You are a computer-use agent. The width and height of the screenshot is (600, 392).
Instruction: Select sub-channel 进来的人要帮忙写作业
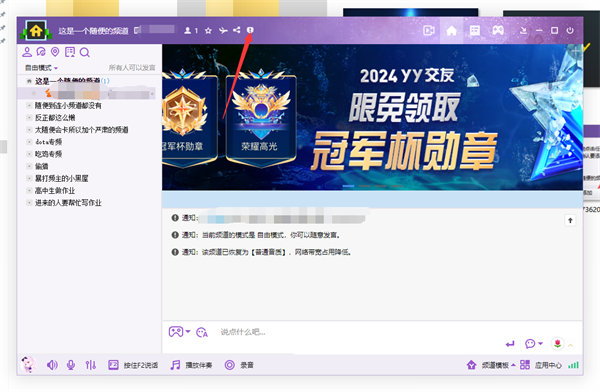[68, 203]
